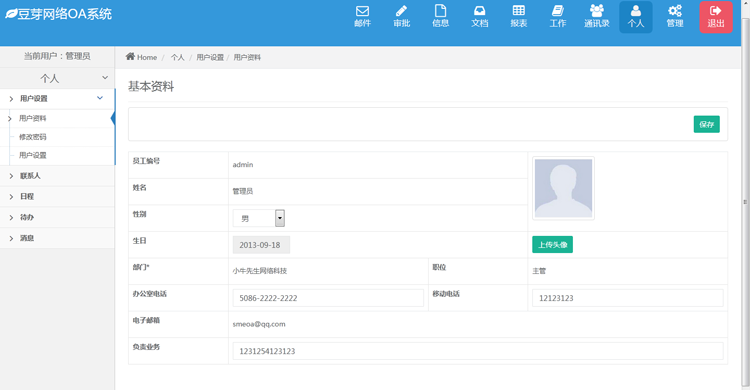Image resolution: width=750 pixels, height=390 pixels.
Task: Expand the 日程 sidebar item
Action: pos(57,196)
